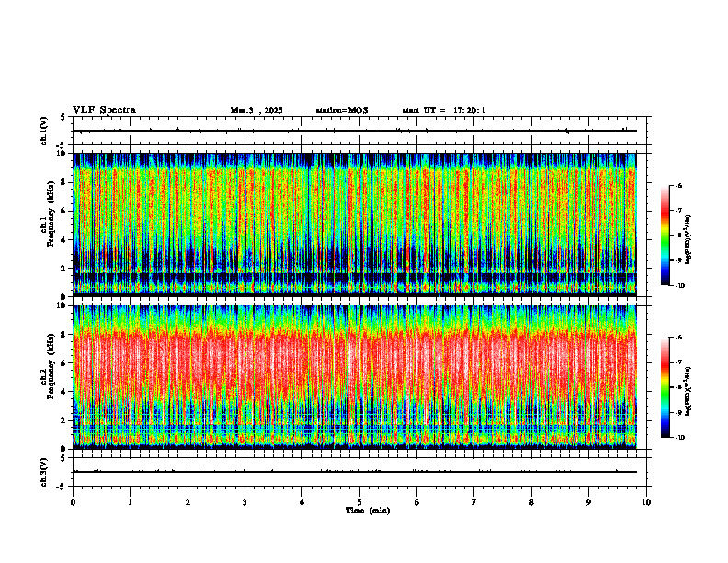
Task: Click the ch.2 spectrogram color bar
Action: point(665,387)
